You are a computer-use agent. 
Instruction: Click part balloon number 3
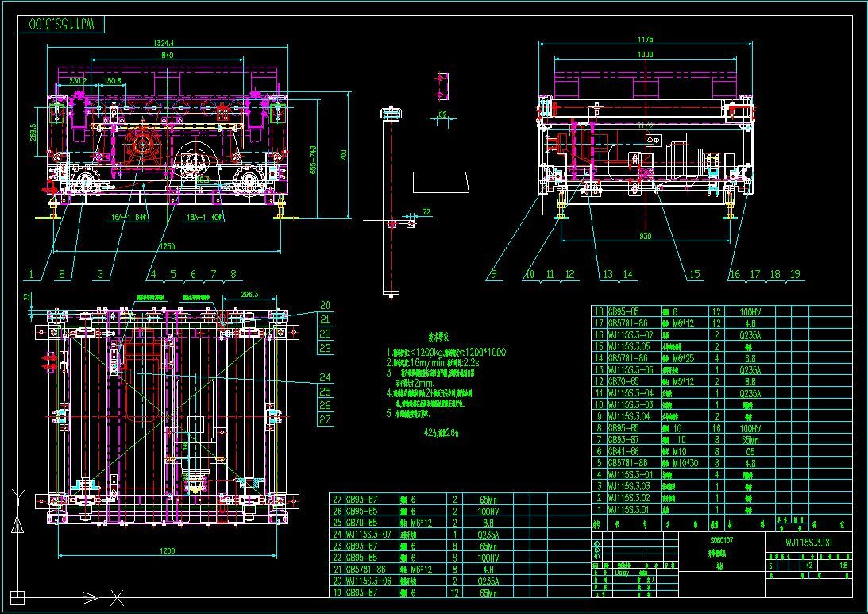(x=100, y=275)
